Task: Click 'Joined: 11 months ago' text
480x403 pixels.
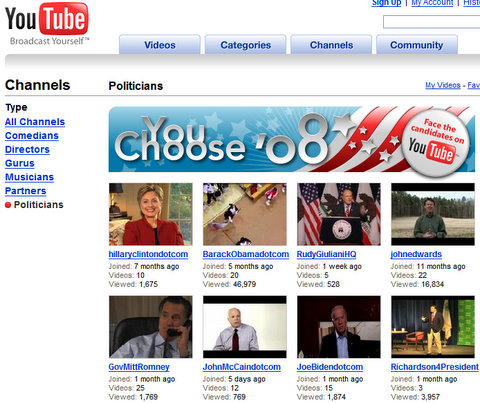Action: point(428,266)
